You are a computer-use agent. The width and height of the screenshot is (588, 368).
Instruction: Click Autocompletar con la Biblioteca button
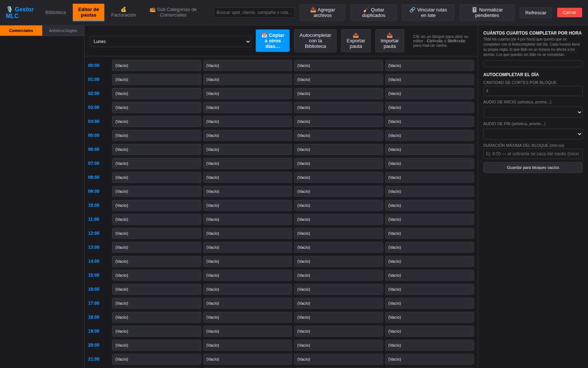315,41
